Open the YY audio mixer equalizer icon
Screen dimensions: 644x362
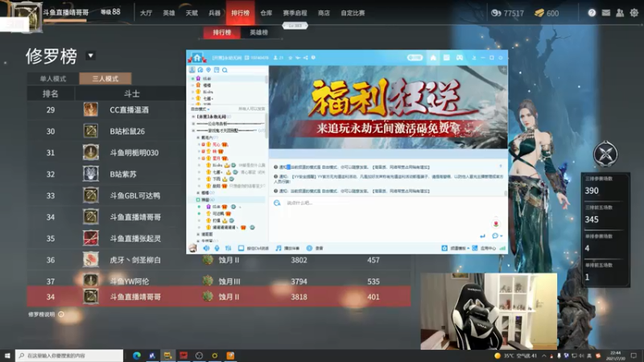(228, 248)
